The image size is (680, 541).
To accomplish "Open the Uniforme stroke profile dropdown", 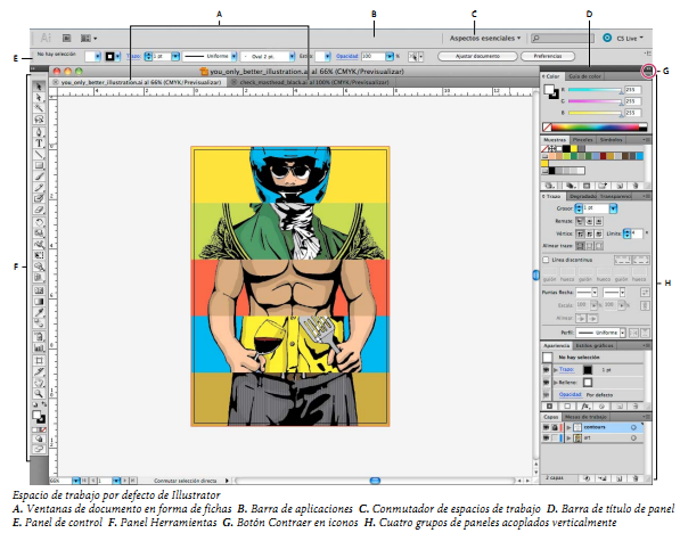I will [234, 56].
